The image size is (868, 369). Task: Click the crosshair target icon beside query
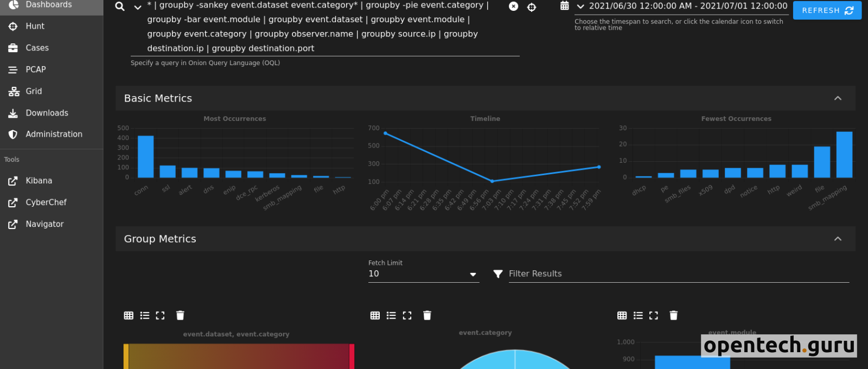[532, 7]
